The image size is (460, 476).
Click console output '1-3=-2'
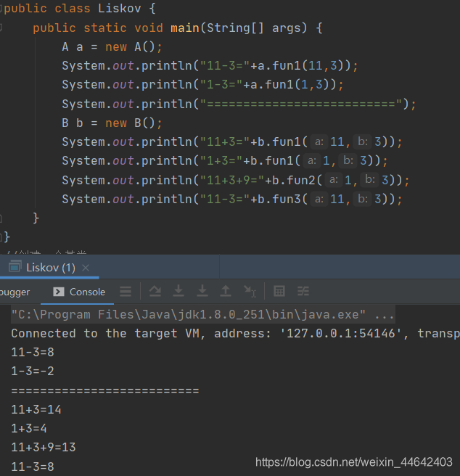click(x=33, y=372)
